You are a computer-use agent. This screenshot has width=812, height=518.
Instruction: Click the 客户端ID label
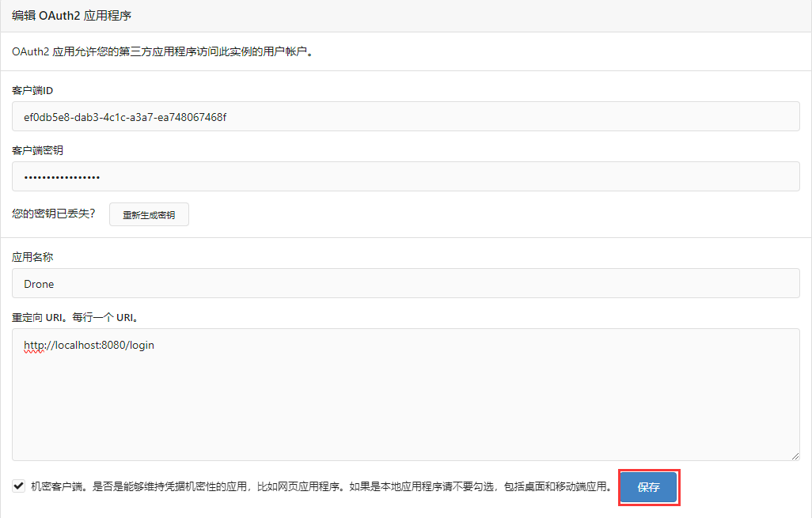32,90
